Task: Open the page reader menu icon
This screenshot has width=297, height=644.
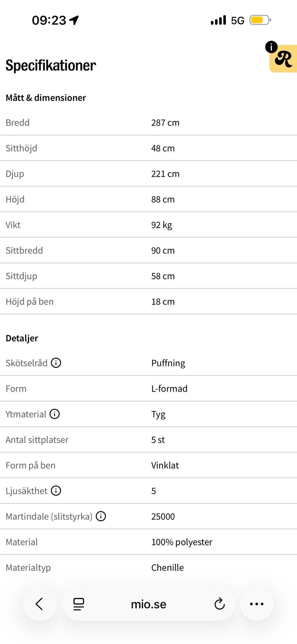Action: [x=79, y=604]
